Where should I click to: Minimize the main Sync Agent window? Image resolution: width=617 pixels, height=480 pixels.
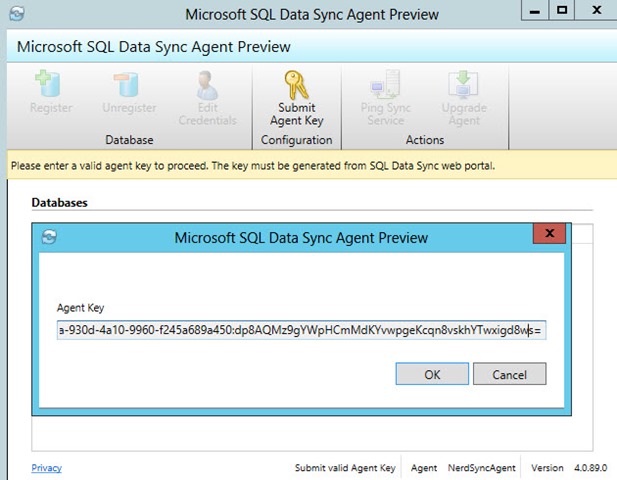pos(534,10)
